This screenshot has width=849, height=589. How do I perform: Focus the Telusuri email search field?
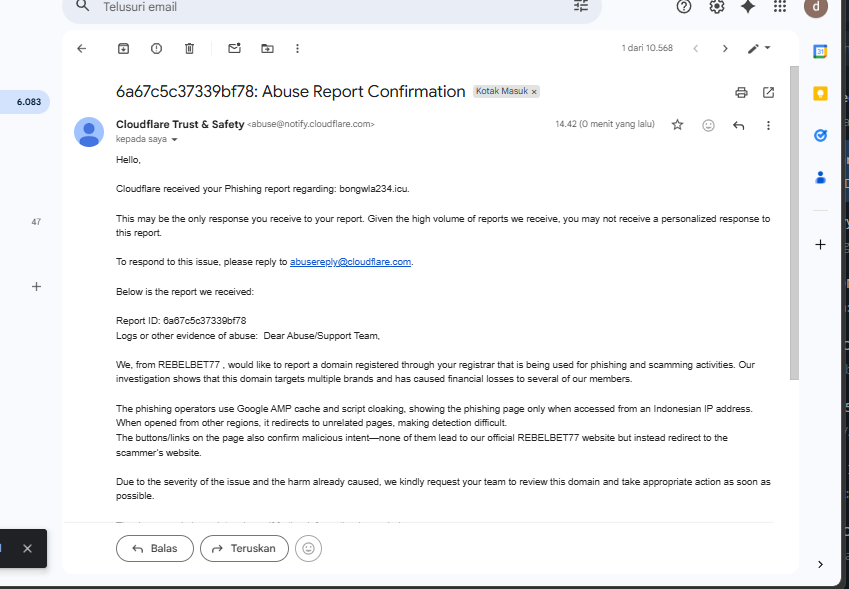point(331,7)
